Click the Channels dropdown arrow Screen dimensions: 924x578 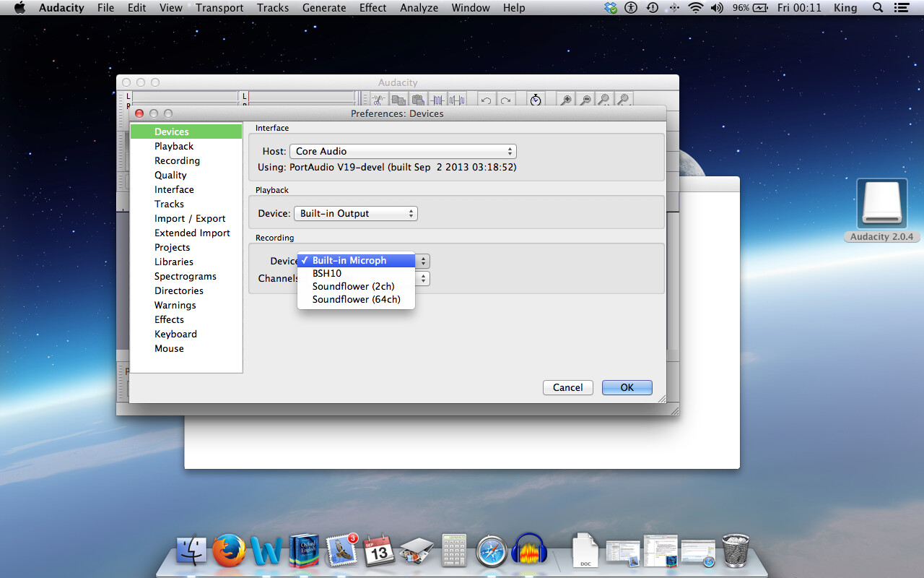423,278
